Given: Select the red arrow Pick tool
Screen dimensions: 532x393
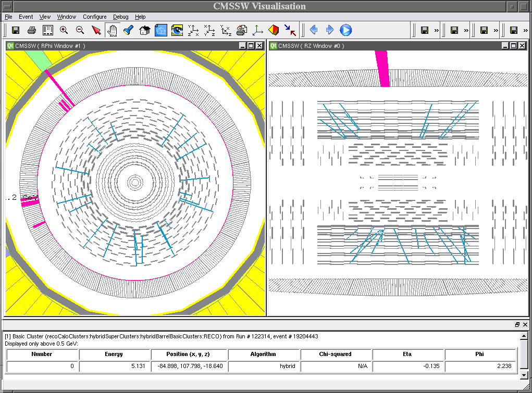Looking at the screenshot, I should tap(96, 30).
